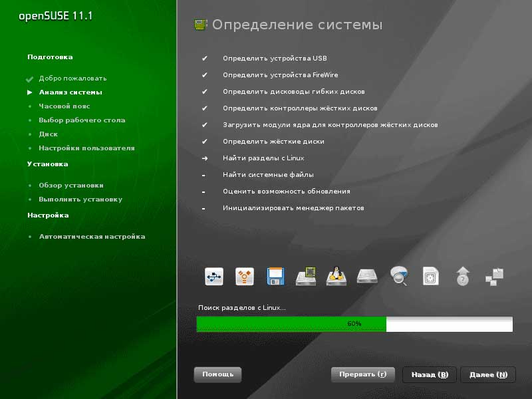Click the triangle marker beside Анализ системы

tap(30, 92)
